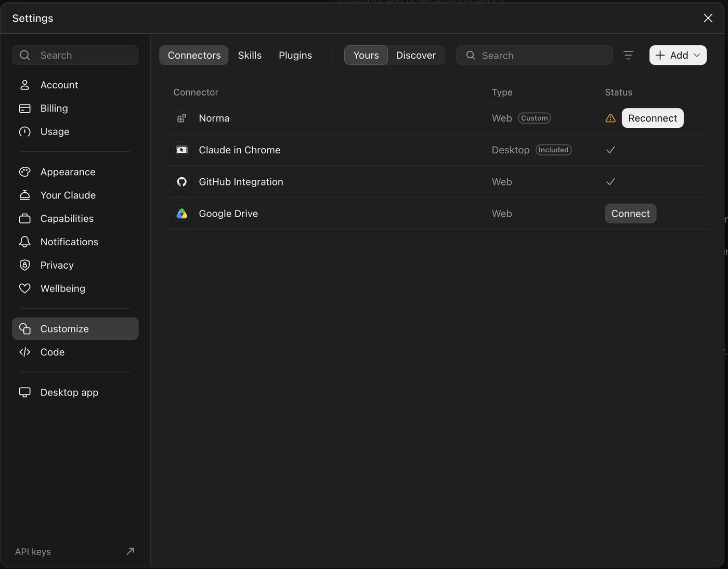The image size is (728, 569).
Task: Focus the connectors Search field
Action: pyautogui.click(x=534, y=55)
